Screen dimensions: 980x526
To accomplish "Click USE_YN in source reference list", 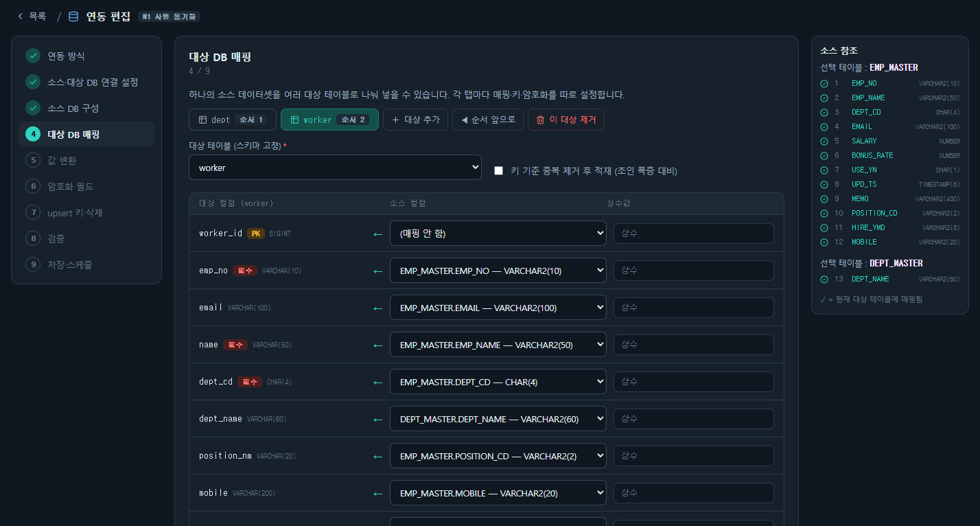I will tap(864, 170).
